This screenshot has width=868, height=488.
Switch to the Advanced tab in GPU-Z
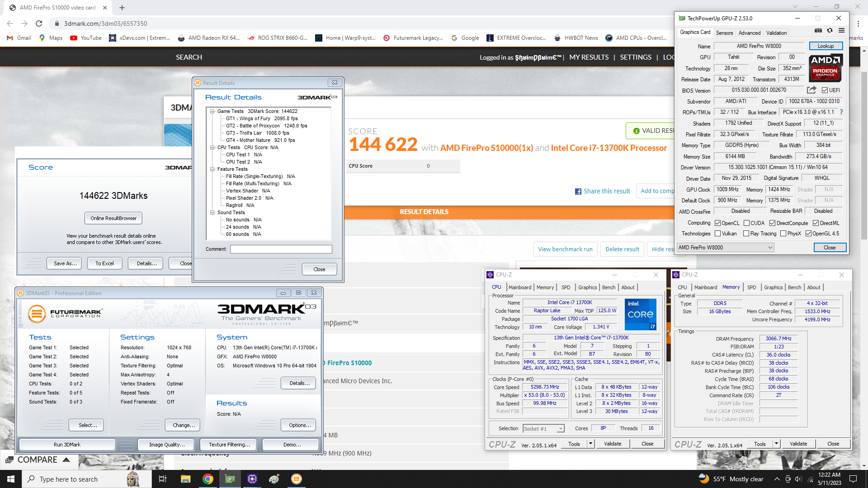click(749, 33)
